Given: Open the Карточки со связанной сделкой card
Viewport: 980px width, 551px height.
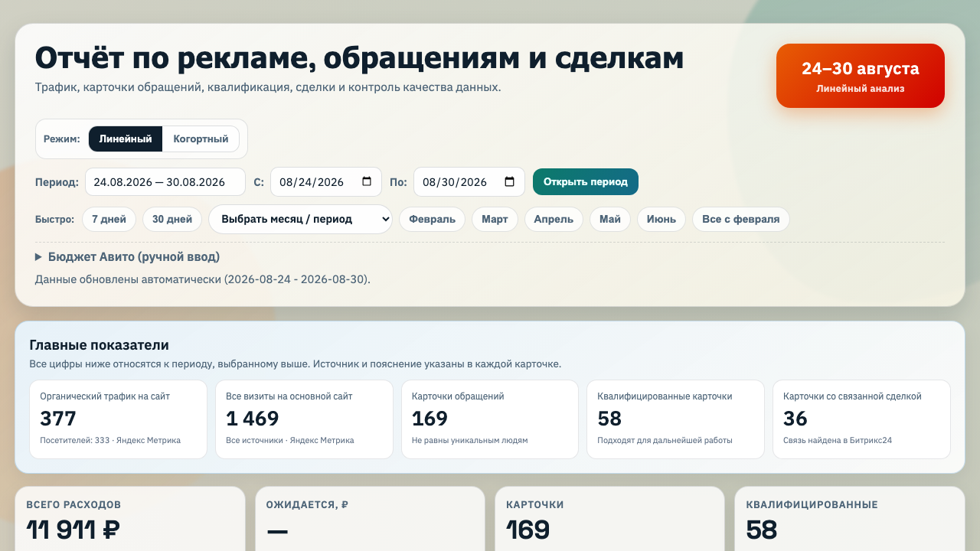Looking at the screenshot, I should click(x=861, y=419).
